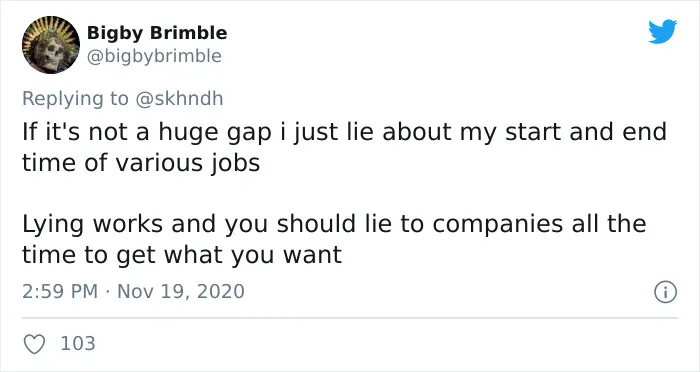This screenshot has height=372, width=700.
Task: Visit the @bigbybrimble handle link
Action: [x=154, y=56]
